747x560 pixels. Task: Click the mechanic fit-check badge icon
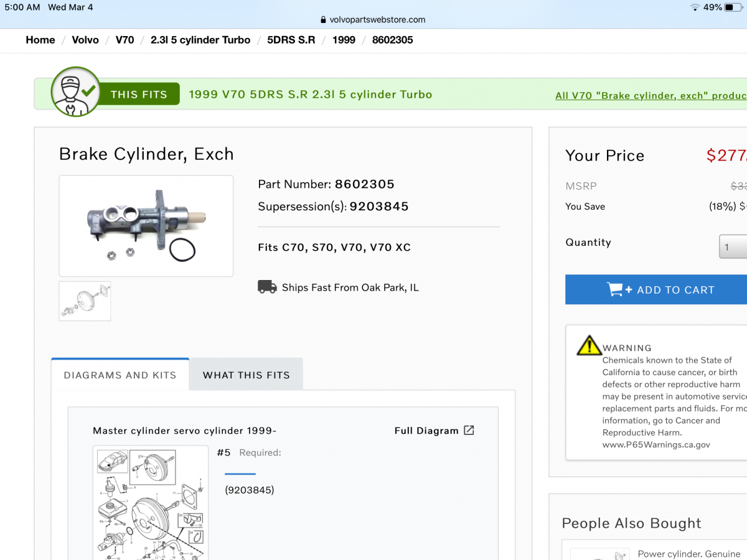point(74,93)
